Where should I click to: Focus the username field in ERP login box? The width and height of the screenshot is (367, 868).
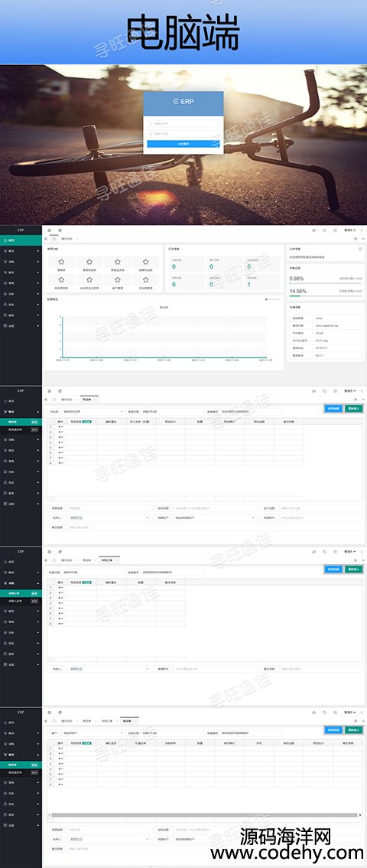click(x=183, y=123)
